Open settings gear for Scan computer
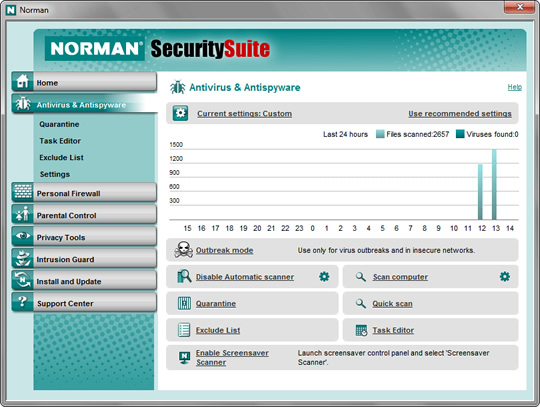Viewport: 540px width, 407px height. pos(505,276)
